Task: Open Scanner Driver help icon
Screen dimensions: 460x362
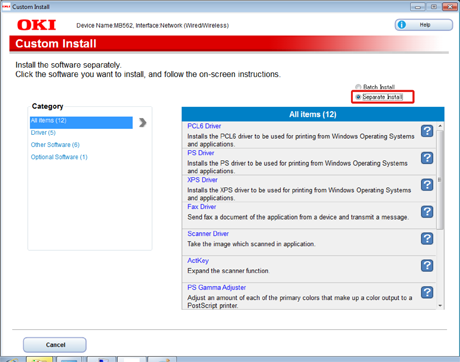Action: tap(427, 239)
